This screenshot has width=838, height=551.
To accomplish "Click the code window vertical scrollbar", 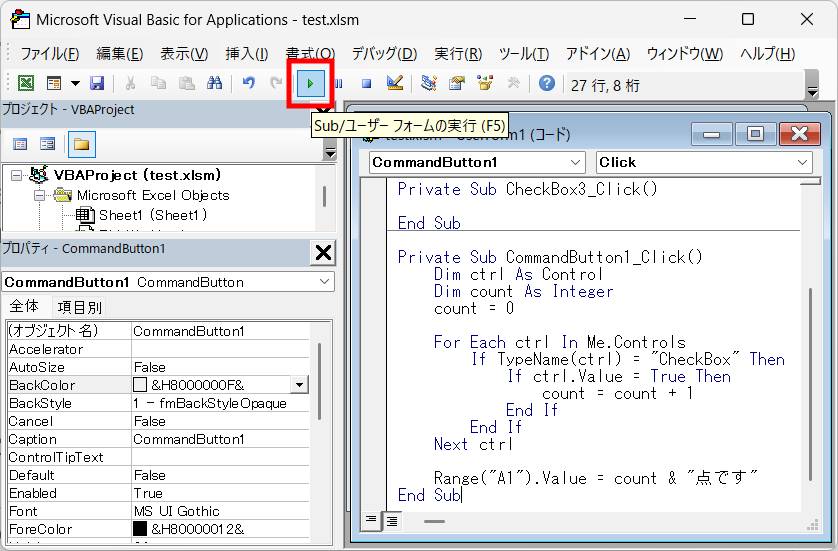I will coord(810,385).
